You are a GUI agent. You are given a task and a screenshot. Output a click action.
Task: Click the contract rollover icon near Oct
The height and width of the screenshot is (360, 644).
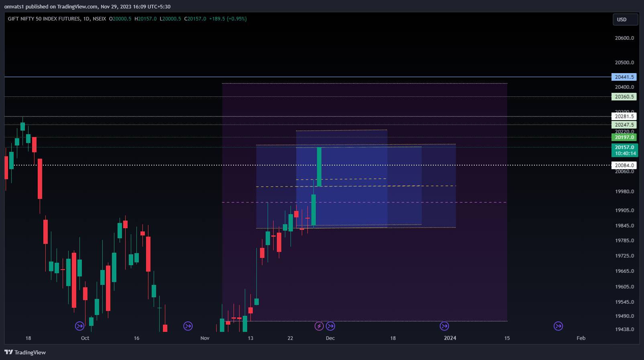pos(79,326)
